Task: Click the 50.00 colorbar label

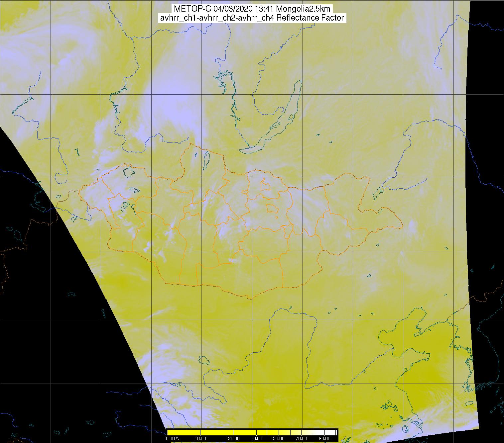Action: point(278,438)
